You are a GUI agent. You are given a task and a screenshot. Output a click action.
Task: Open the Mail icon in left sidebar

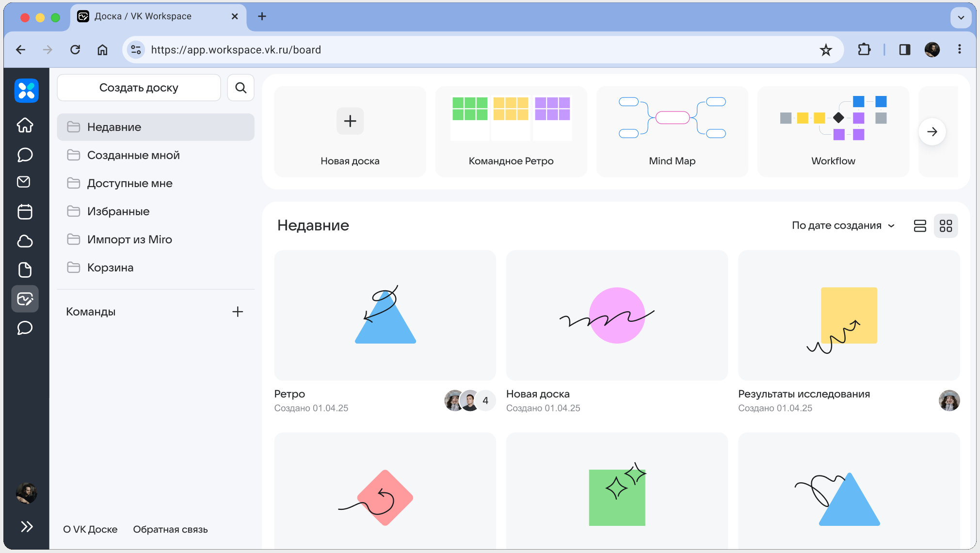click(24, 182)
